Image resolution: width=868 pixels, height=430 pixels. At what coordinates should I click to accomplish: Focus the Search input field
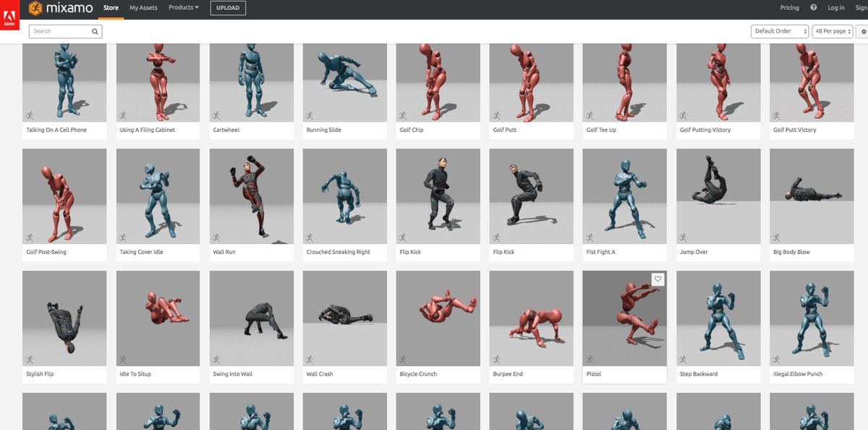click(x=65, y=31)
